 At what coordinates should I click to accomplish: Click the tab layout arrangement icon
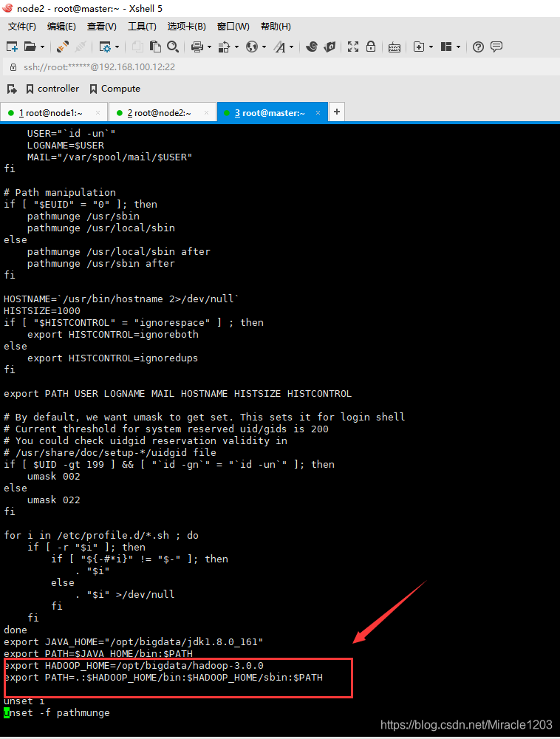pyautogui.click(x=446, y=47)
